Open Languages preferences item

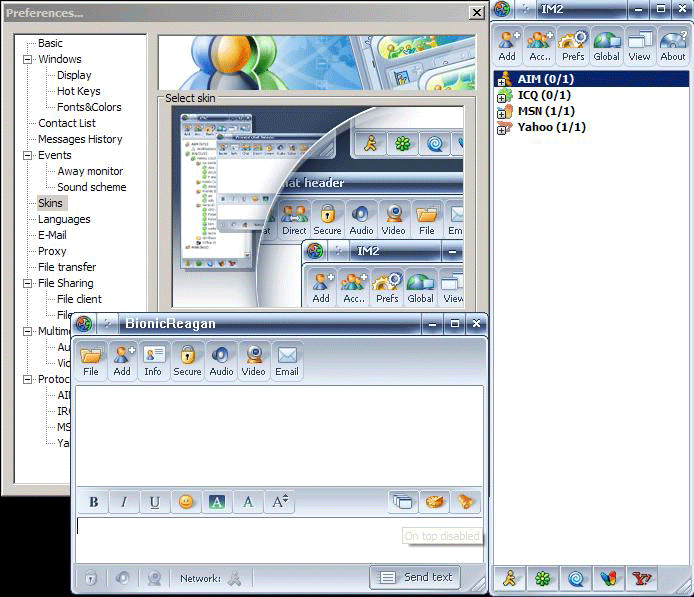[64, 219]
